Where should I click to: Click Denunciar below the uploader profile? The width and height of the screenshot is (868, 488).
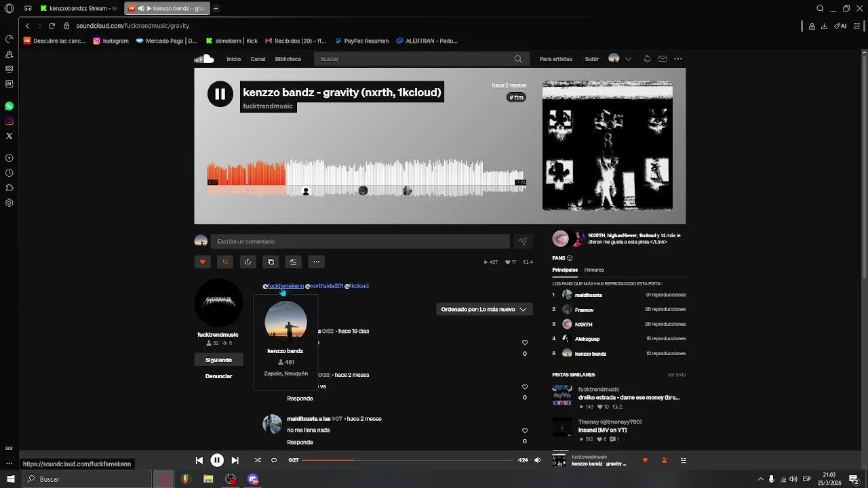pyautogui.click(x=218, y=376)
